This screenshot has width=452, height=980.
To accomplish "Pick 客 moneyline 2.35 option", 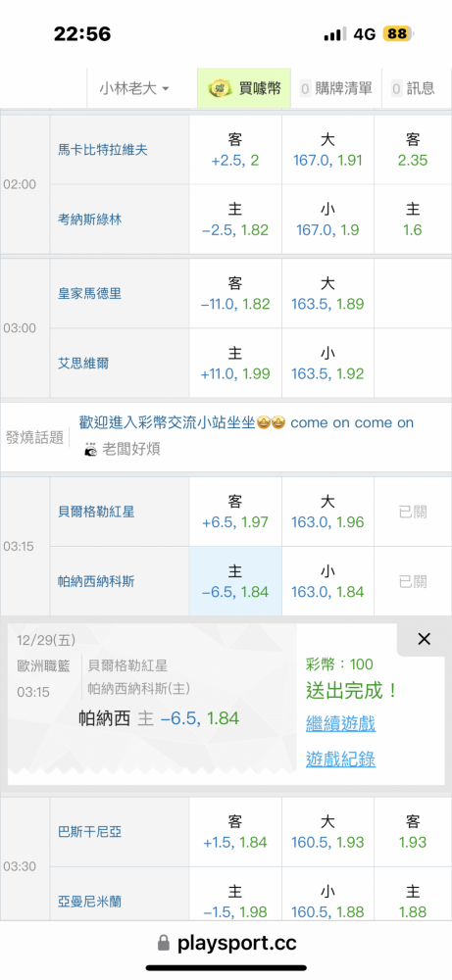I will [413, 150].
